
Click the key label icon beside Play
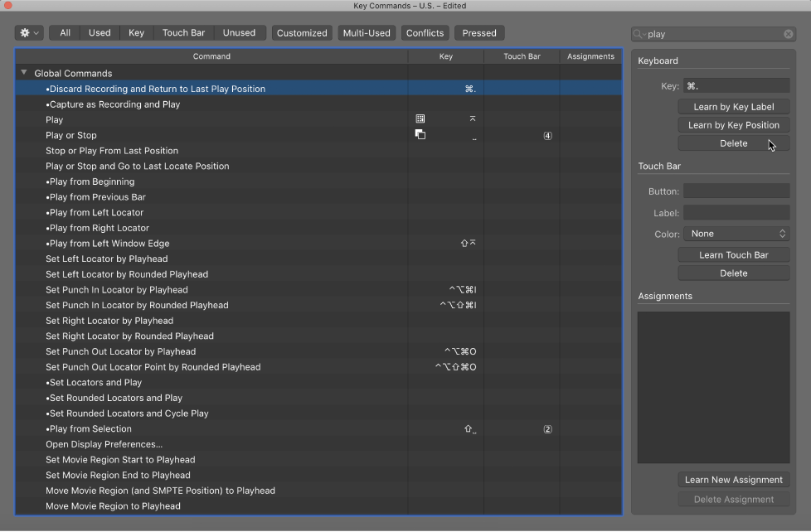coord(420,118)
